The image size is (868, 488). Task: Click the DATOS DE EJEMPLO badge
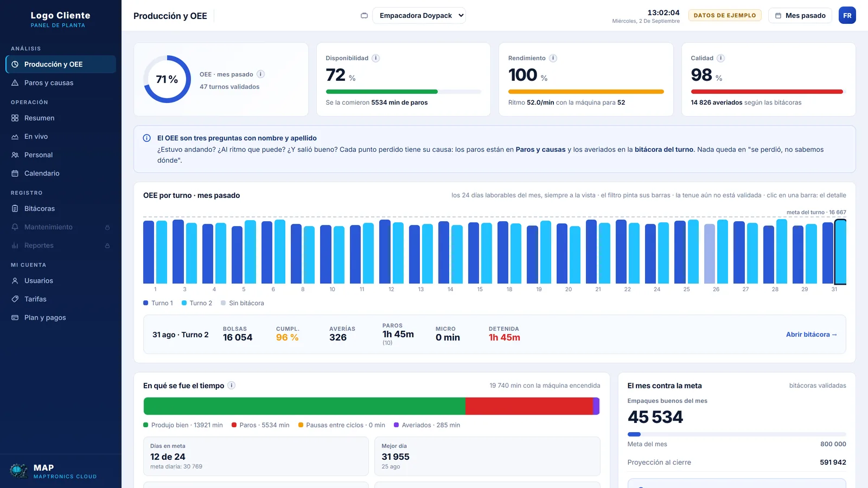point(725,15)
